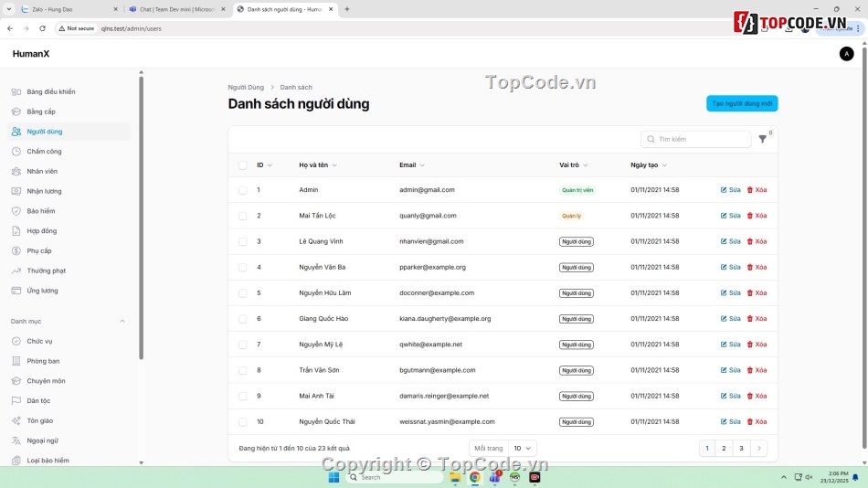868x488 pixels.
Task: Click the Dân tộc flag icon
Action: [x=16, y=401]
